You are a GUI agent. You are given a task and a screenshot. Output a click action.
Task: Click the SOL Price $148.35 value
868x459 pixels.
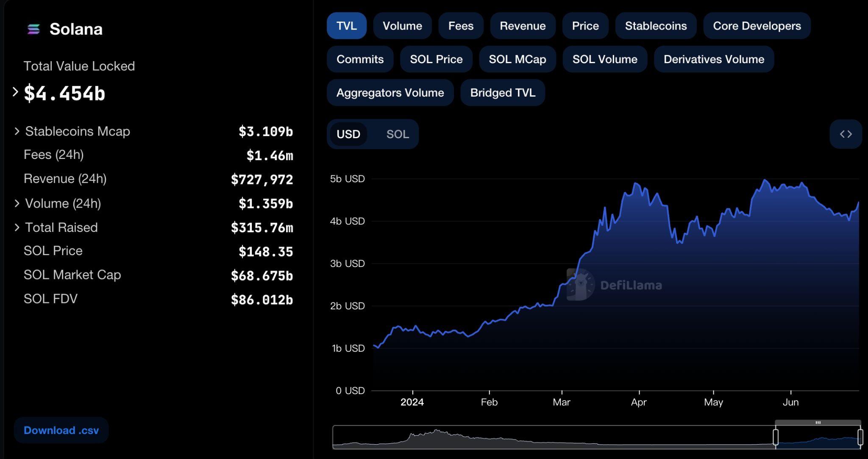(x=266, y=252)
